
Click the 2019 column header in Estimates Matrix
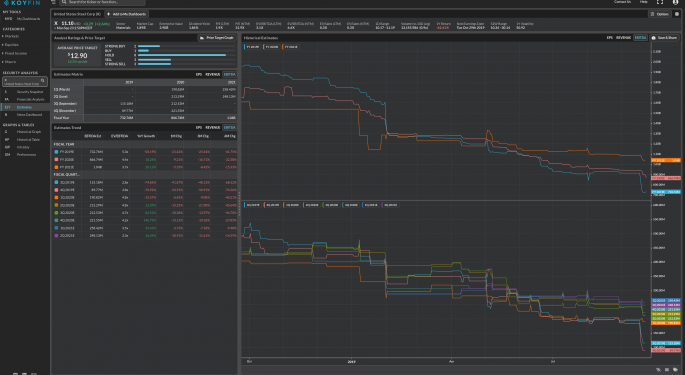[129, 82]
